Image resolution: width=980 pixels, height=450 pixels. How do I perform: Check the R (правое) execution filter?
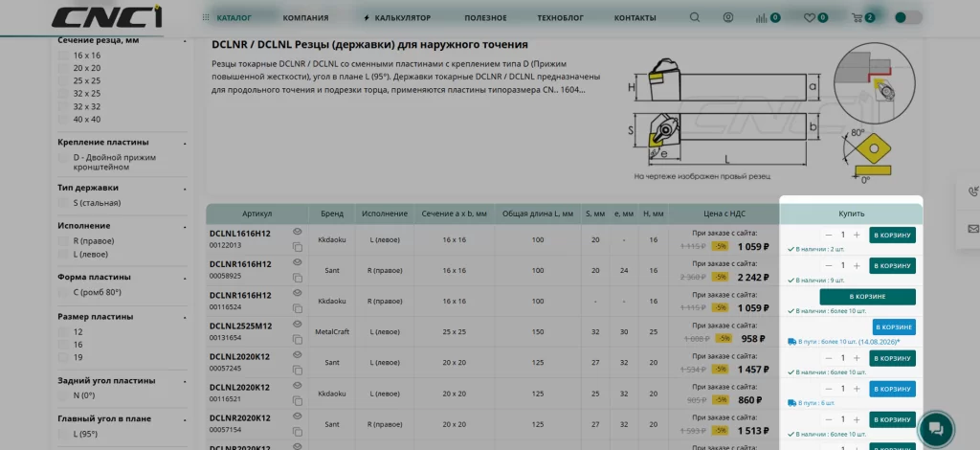point(63,240)
